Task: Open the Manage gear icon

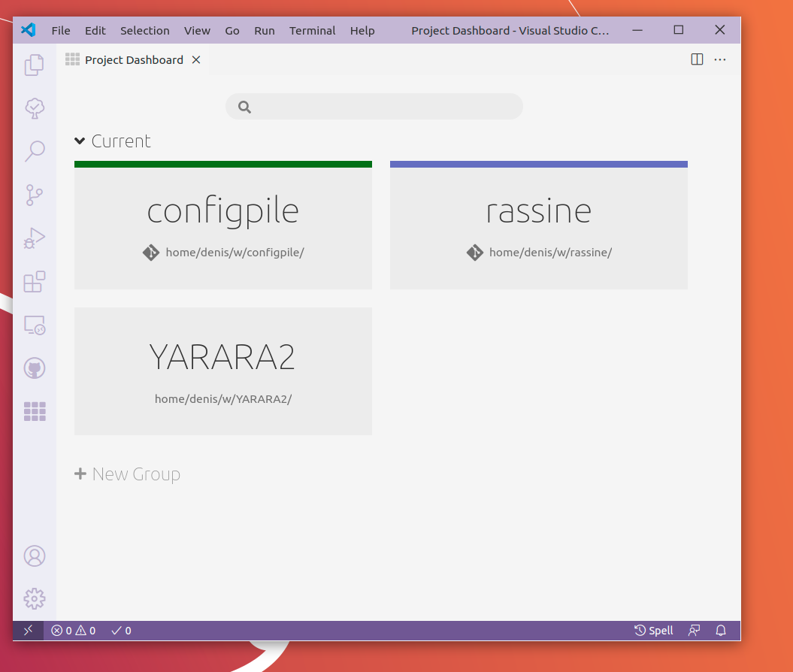Action: [35, 598]
